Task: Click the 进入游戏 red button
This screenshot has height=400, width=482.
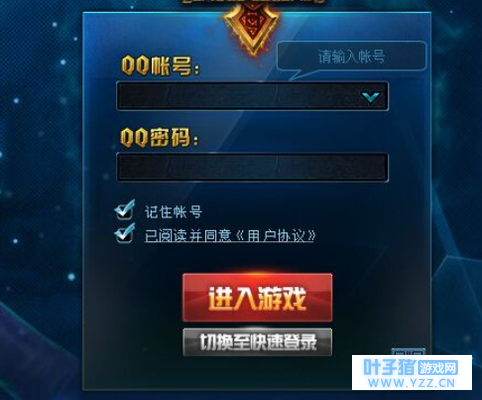Action: tap(257, 298)
